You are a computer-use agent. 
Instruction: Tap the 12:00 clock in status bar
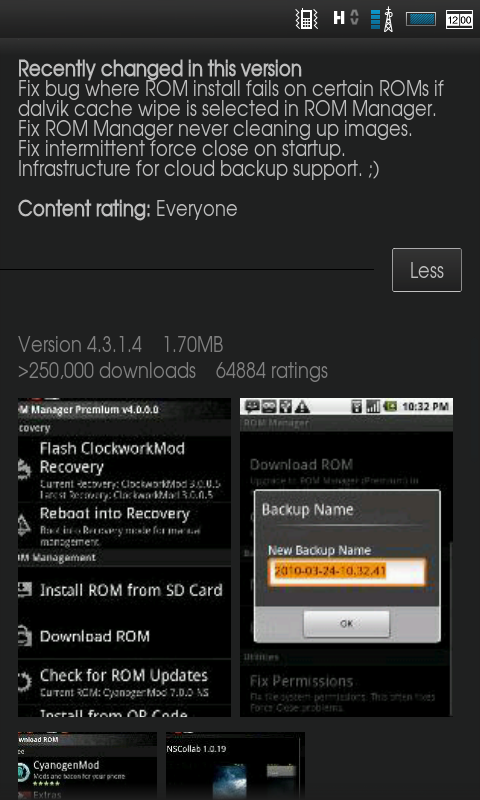pyautogui.click(x=459, y=19)
